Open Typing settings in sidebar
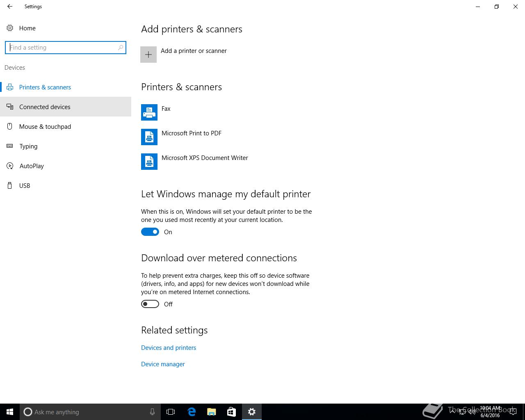This screenshot has width=525, height=420. pyautogui.click(x=66, y=146)
